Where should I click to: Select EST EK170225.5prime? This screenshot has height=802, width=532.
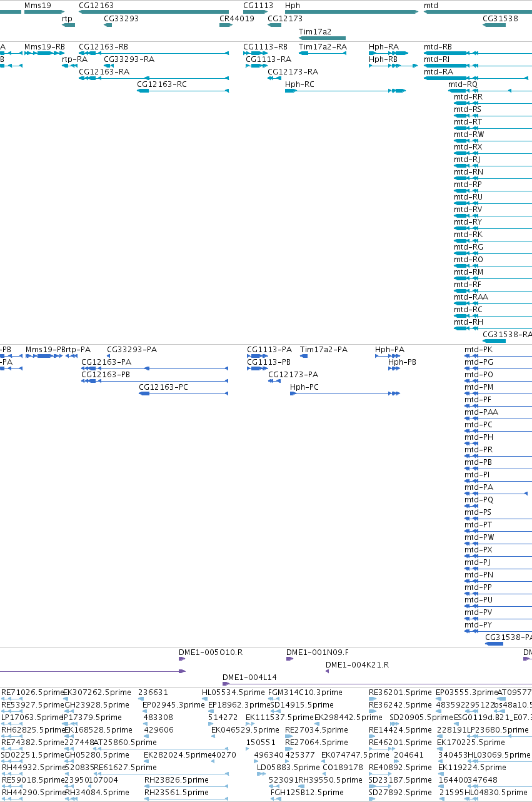(x=471, y=743)
